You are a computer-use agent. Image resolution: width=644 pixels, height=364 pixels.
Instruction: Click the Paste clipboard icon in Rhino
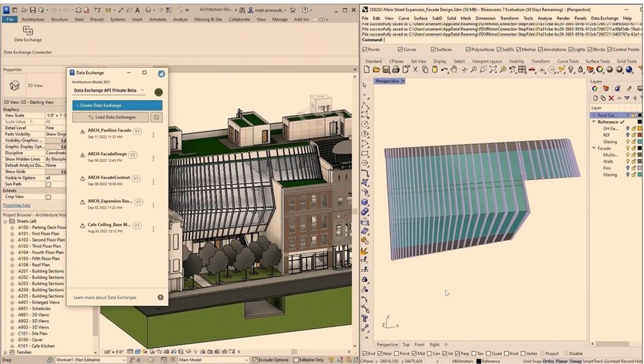pyautogui.click(x=435, y=70)
